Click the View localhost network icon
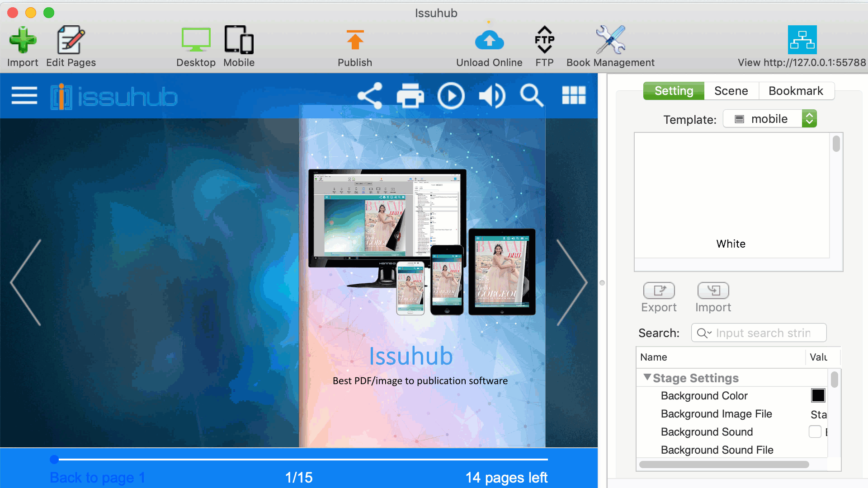 pos(802,40)
